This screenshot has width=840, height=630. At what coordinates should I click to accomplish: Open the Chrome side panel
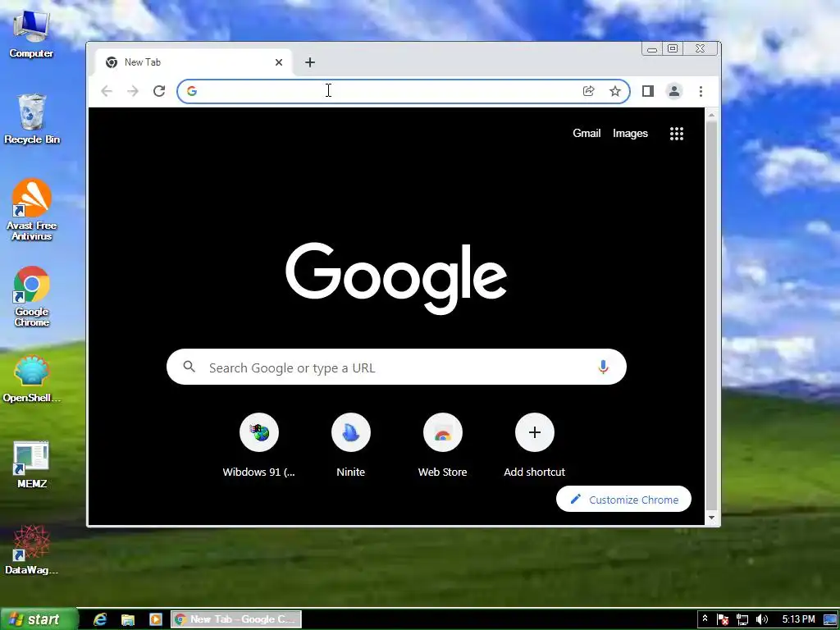pos(648,91)
